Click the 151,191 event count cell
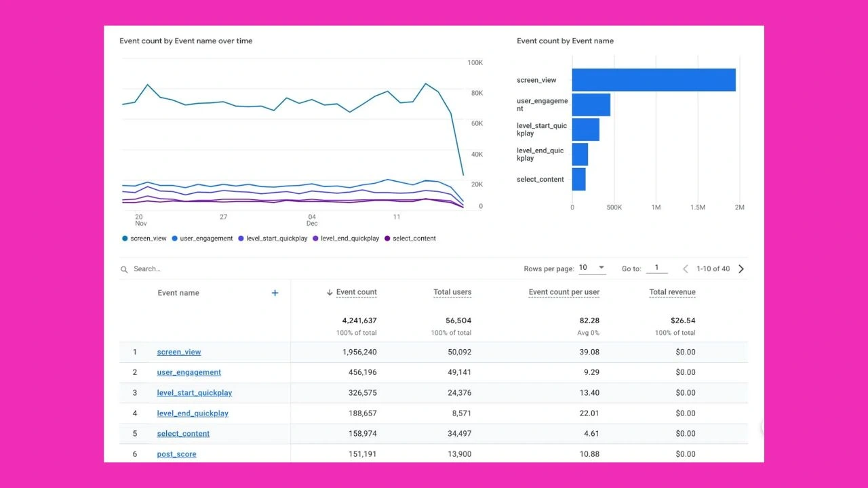Image resolution: width=868 pixels, height=488 pixels. coord(363,454)
